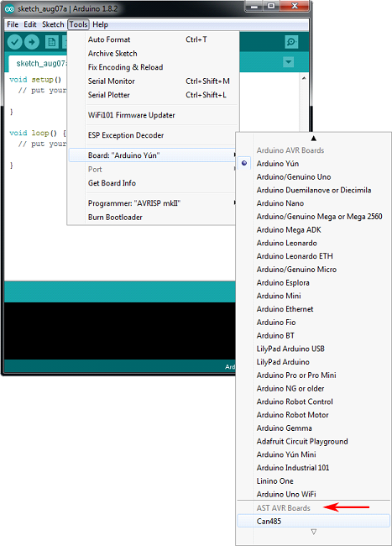Select the Arduino Yún radio button

pyautogui.click(x=244, y=163)
